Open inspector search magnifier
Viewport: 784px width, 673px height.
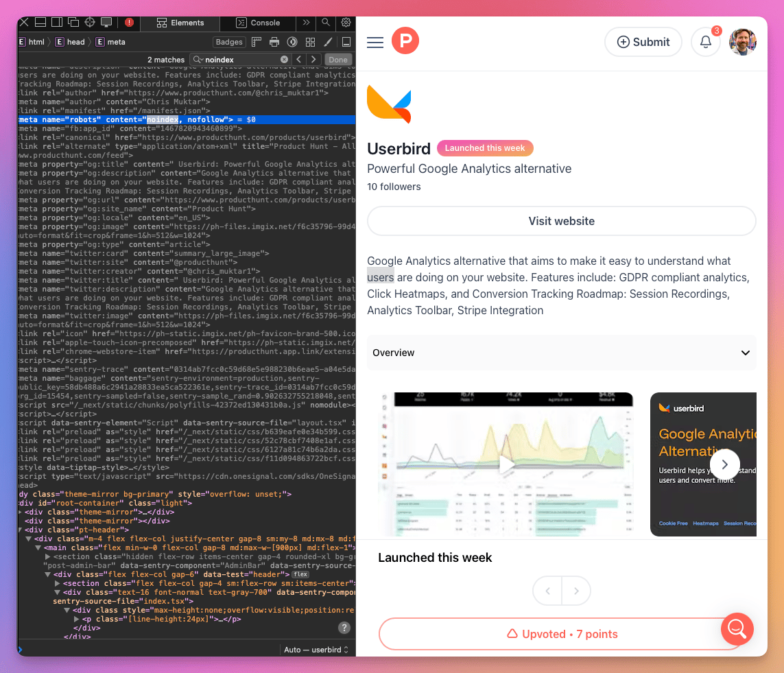click(x=326, y=23)
